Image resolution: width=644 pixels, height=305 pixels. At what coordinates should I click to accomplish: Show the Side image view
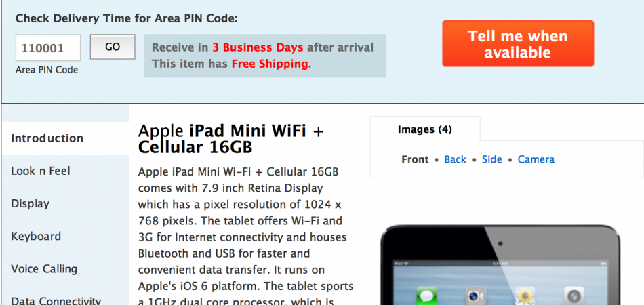click(492, 159)
